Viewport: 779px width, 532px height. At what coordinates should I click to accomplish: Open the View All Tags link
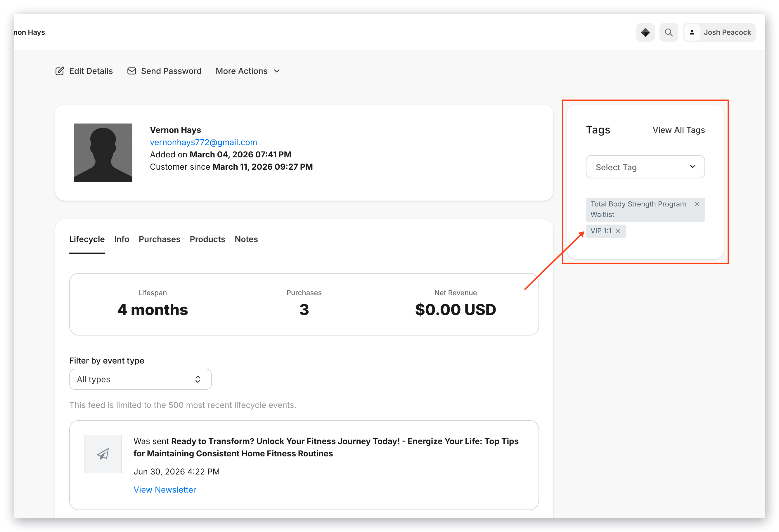click(678, 130)
